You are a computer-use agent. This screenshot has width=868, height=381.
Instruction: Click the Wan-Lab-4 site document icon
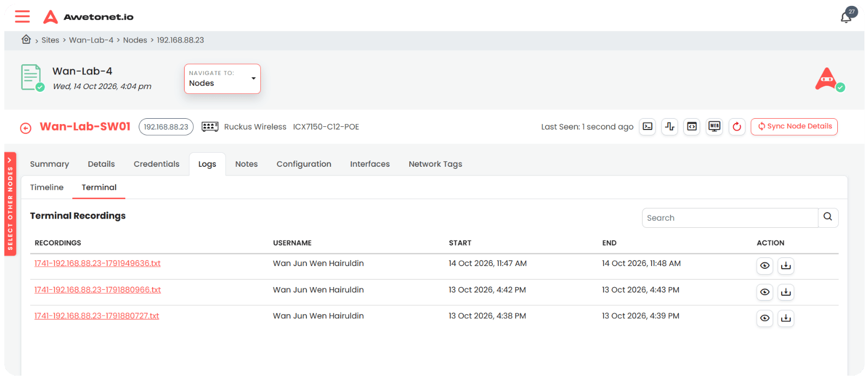click(x=32, y=78)
